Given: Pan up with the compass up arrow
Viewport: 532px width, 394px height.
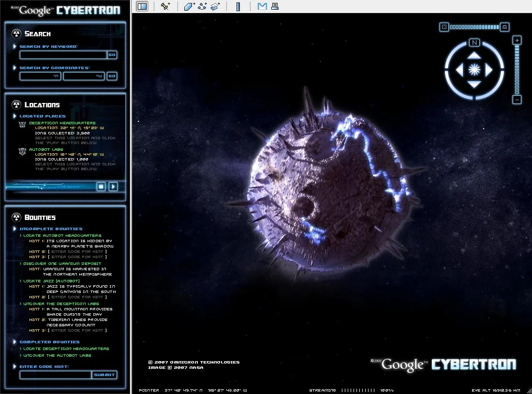Looking at the screenshot, I should [474, 55].
